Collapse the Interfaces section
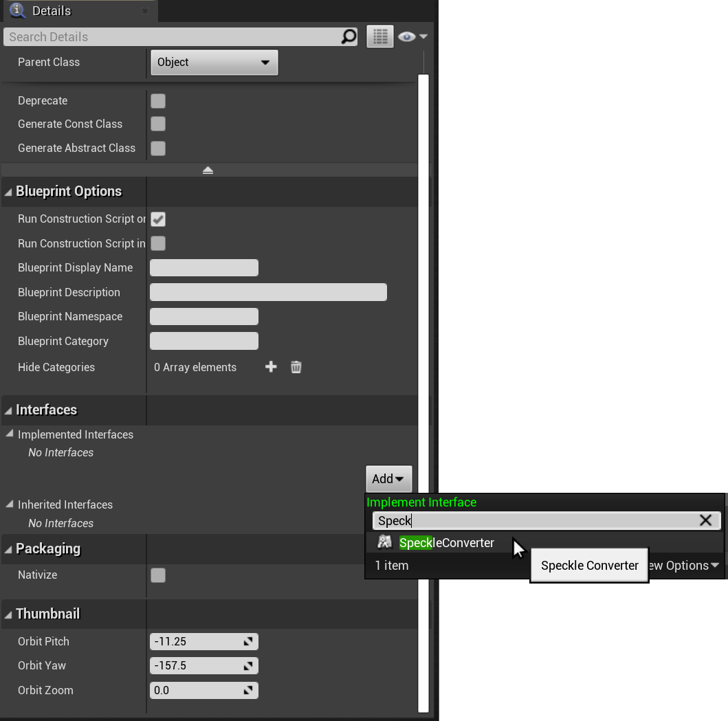Viewport: 728px width, 721px height. (8, 410)
